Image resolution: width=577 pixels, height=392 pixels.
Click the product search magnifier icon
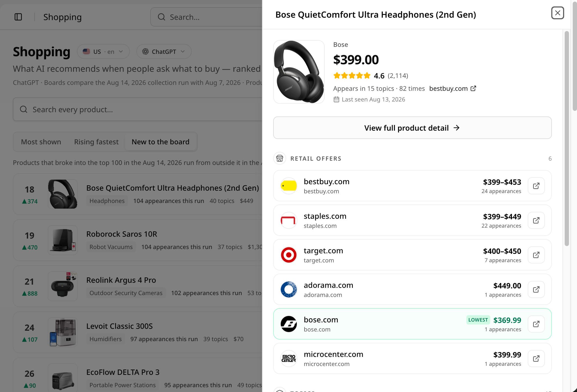coord(24,109)
